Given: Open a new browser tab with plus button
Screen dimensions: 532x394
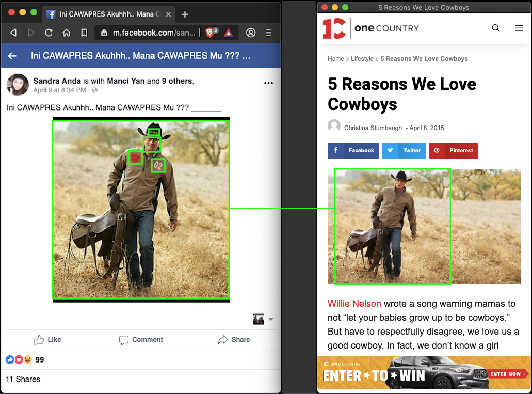Looking at the screenshot, I should pyautogui.click(x=185, y=14).
